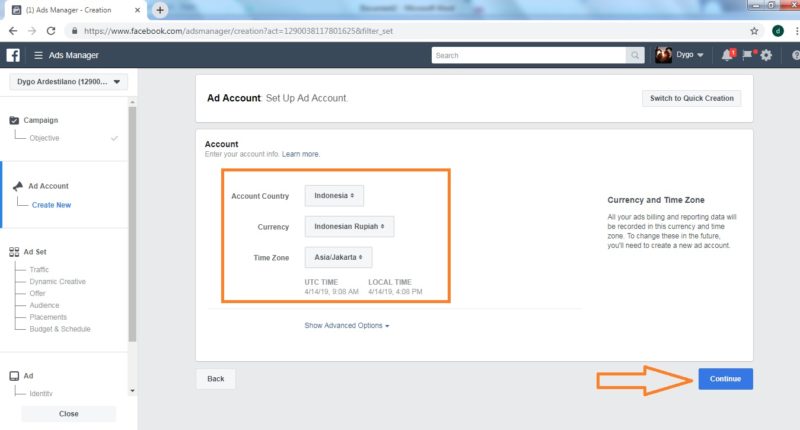Click the site lock icon
Screen dimensions: 800x430
click(x=74, y=31)
